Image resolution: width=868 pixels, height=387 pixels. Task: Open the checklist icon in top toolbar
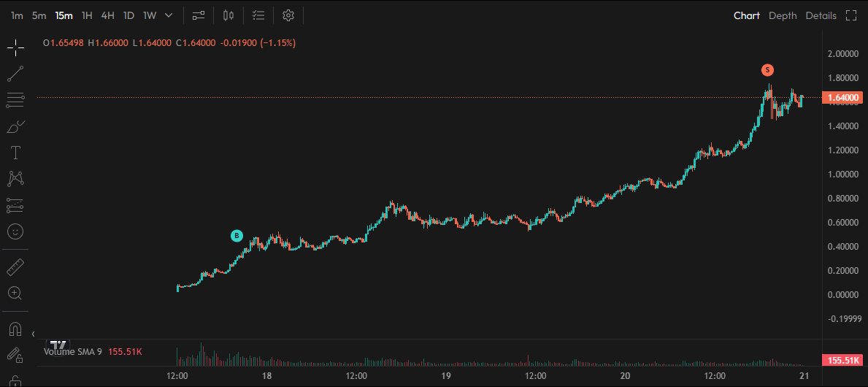pos(258,15)
